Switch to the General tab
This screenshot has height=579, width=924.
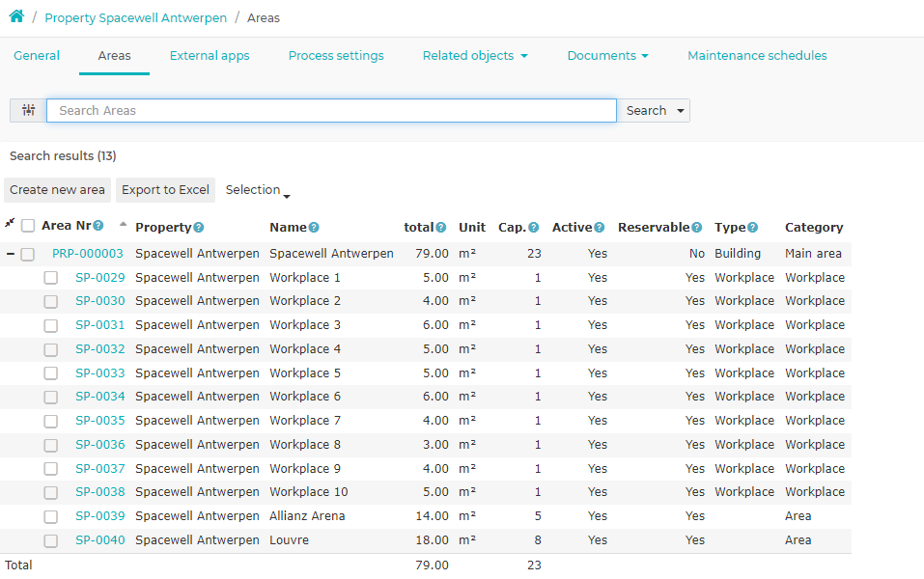[x=37, y=55]
